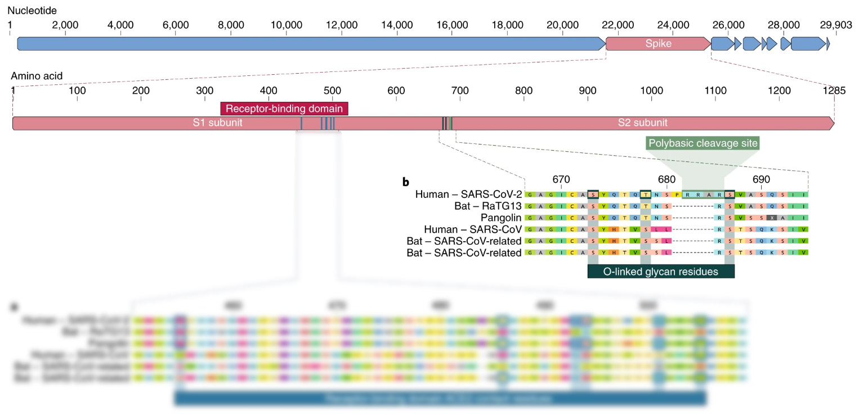868x415 pixels.
Task: Click the green "Polybasic cleavage site" label
Action: point(704,143)
